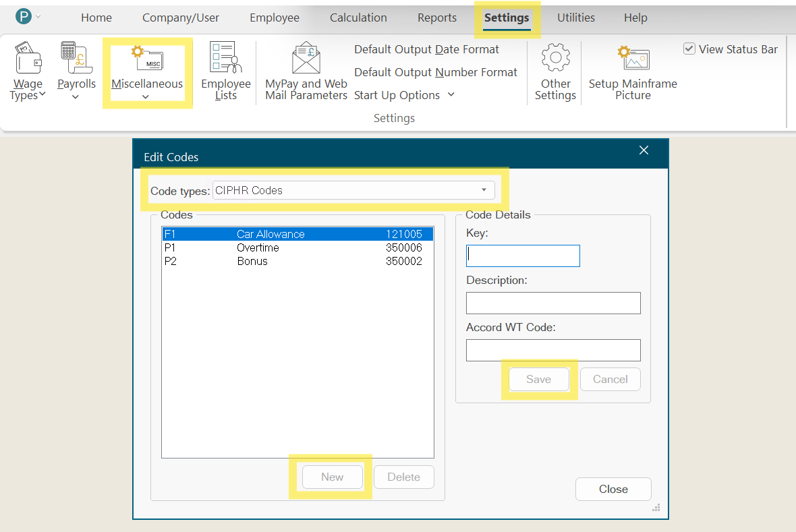Open the Utilities ribbon tab
This screenshot has width=796, height=532.
[576, 18]
